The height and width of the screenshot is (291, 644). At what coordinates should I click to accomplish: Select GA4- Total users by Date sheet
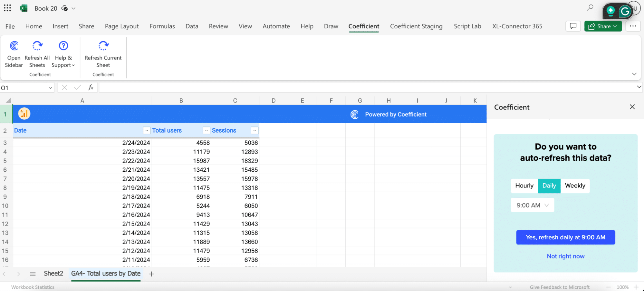click(x=106, y=274)
